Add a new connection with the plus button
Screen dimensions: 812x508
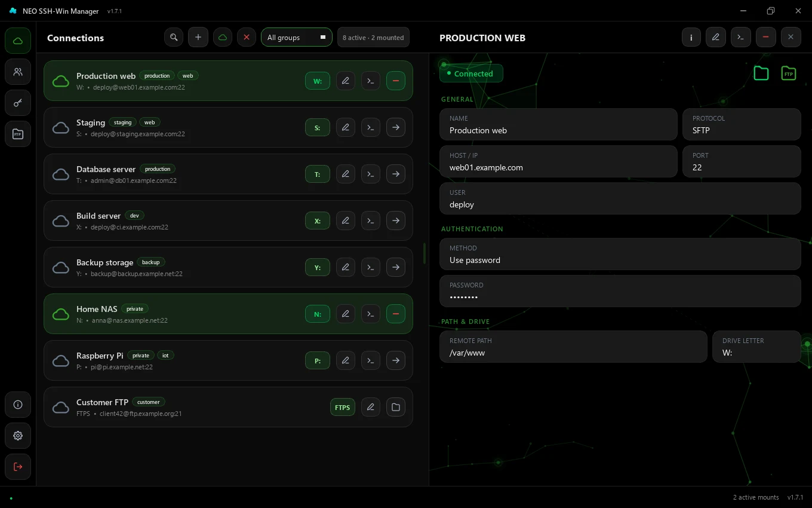(x=198, y=37)
